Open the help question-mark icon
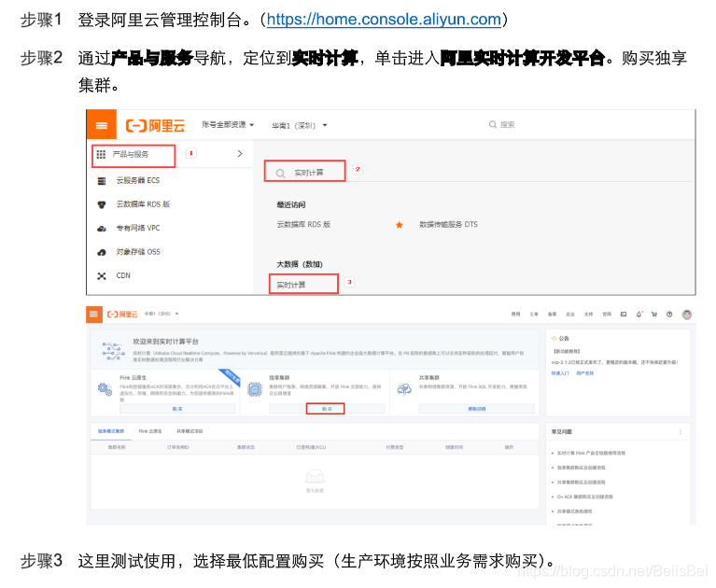716x588 pixels. coord(669,315)
